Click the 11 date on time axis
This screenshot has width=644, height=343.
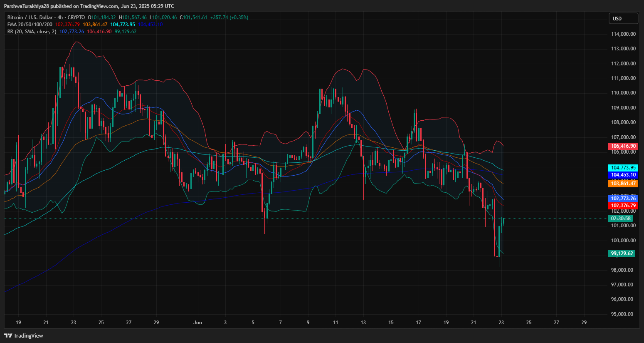[x=336, y=323]
